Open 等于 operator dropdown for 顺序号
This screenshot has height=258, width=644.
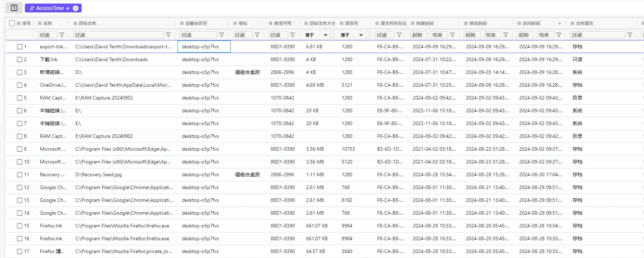pyautogui.click(x=351, y=35)
